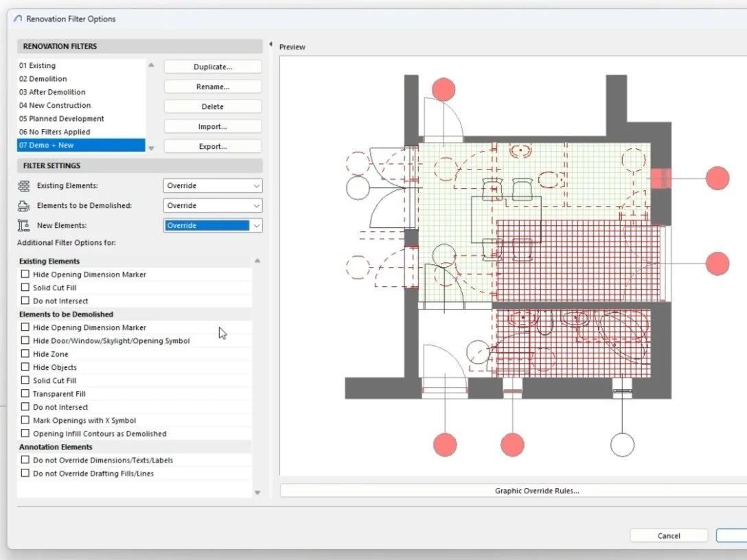Viewport: 747px width, 560px height.
Task: Enable Hide Door/Window/Skylight/Opening Symbol
Action: click(25, 340)
